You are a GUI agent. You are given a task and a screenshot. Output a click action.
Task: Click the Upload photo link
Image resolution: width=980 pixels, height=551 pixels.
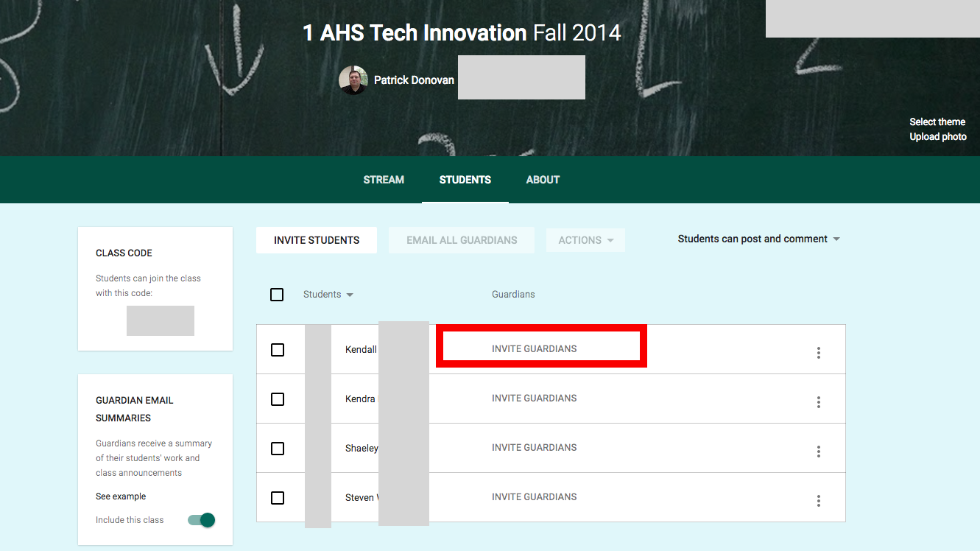[x=937, y=137]
